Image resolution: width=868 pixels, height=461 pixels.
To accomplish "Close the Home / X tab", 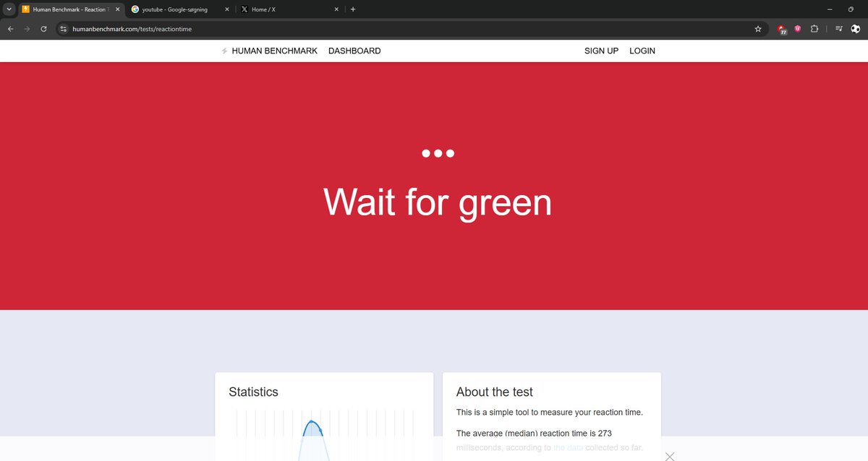I will coord(336,9).
